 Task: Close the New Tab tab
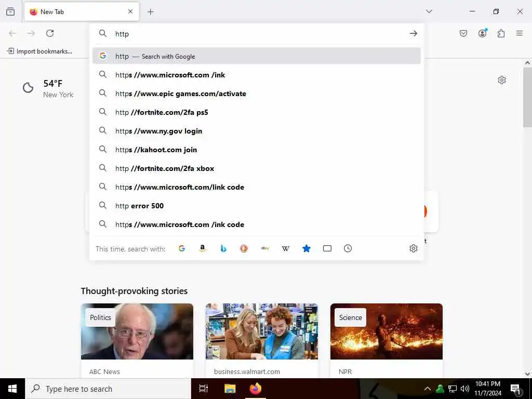click(x=130, y=11)
